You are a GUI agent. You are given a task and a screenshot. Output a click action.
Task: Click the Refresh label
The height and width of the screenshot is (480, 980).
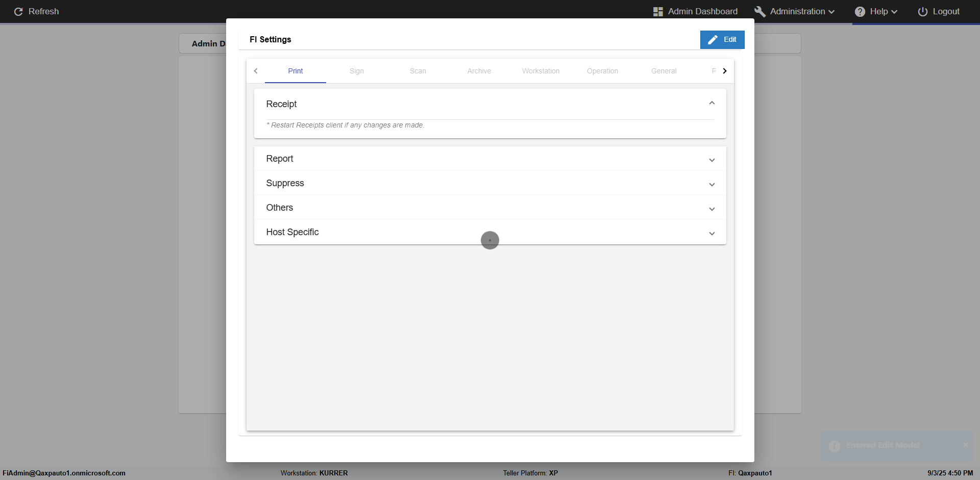pos(44,12)
